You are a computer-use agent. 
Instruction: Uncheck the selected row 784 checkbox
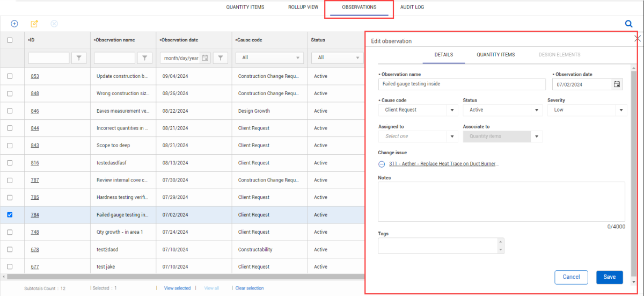tap(10, 215)
